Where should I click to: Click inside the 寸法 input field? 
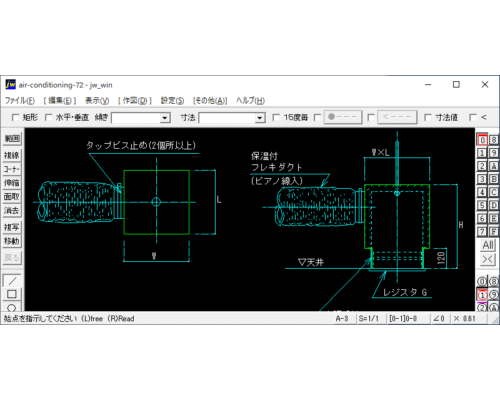pos(227,118)
